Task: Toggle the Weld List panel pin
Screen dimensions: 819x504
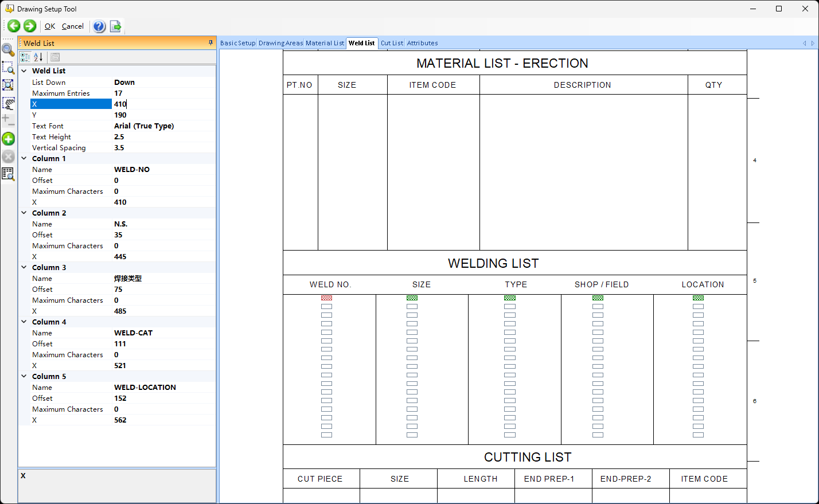Action: tap(210, 43)
